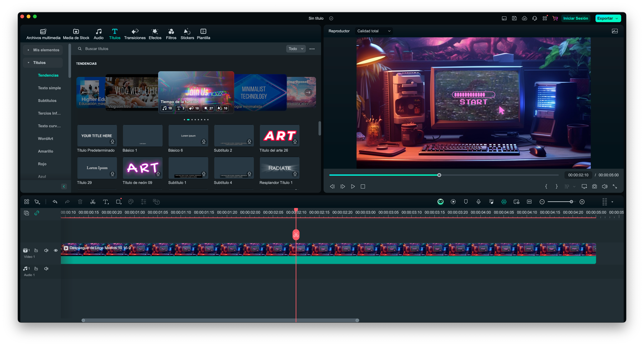Toggle the multi-panel layout icon in timeline toolbar

point(26,202)
